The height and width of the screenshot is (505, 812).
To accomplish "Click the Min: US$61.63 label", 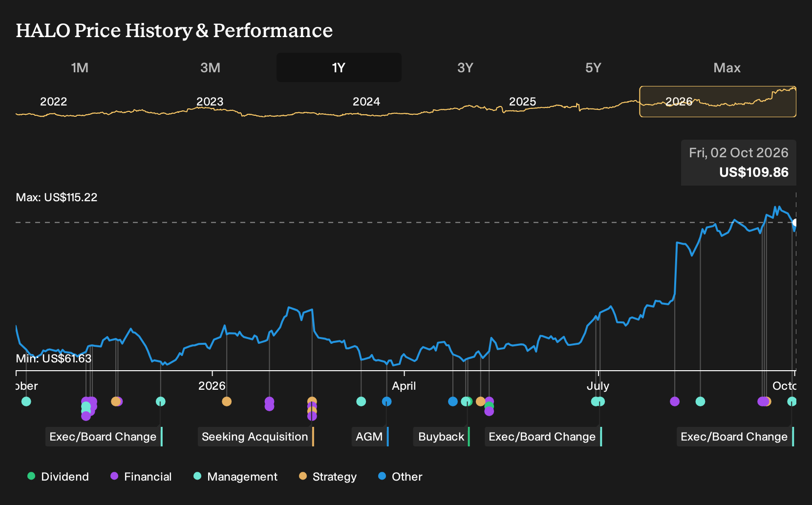I will pos(54,358).
